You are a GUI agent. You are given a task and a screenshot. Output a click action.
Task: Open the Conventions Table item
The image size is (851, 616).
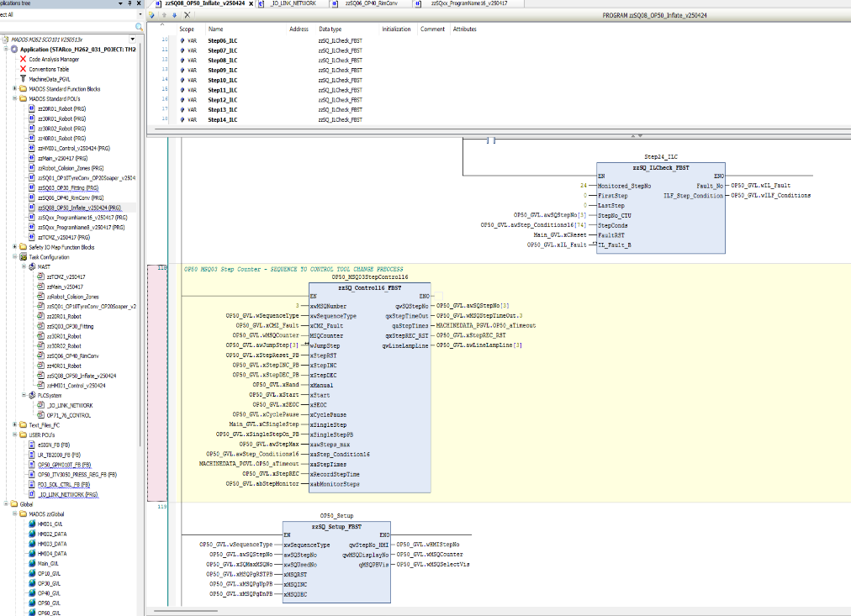pyautogui.click(x=50, y=69)
